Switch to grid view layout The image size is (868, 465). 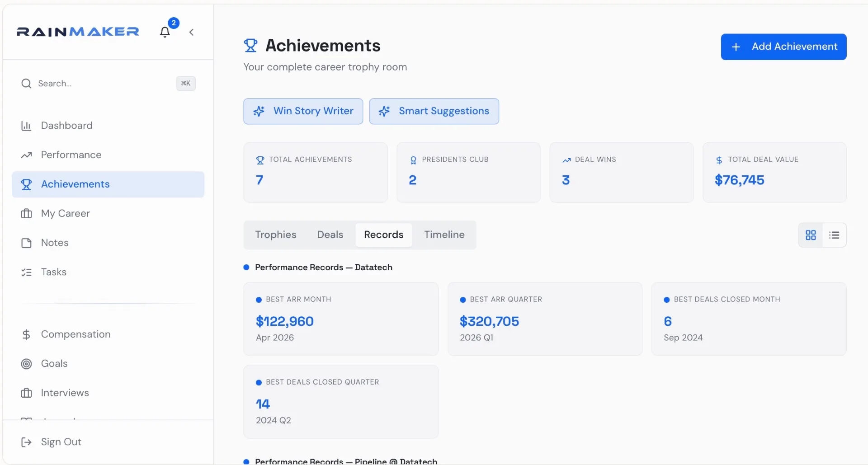click(811, 235)
